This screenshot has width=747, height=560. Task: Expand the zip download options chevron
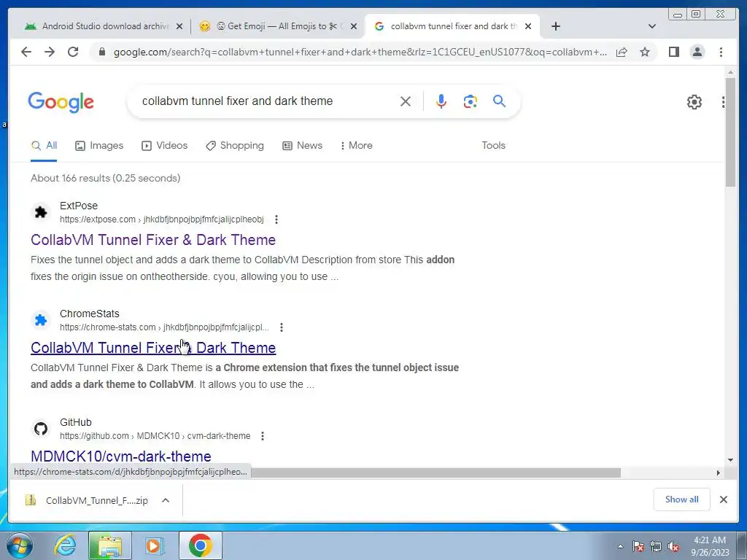(166, 500)
